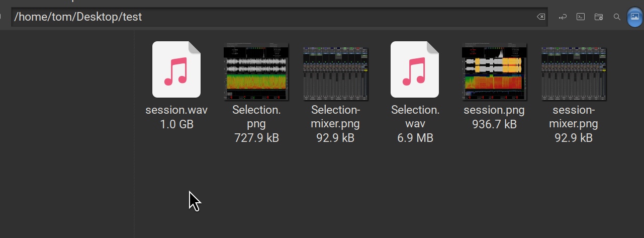Open a terminal in this folder
Viewport: 644px width, 238px height.
click(580, 17)
